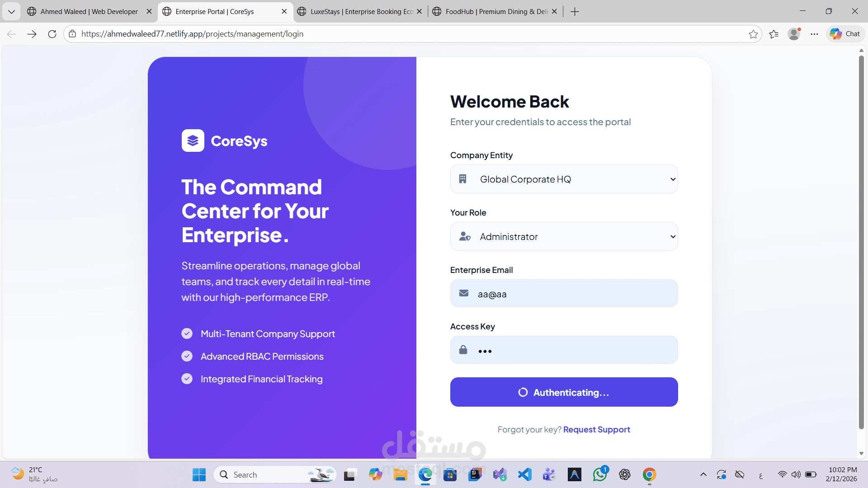Expand the browser tab search chevron

[x=11, y=11]
